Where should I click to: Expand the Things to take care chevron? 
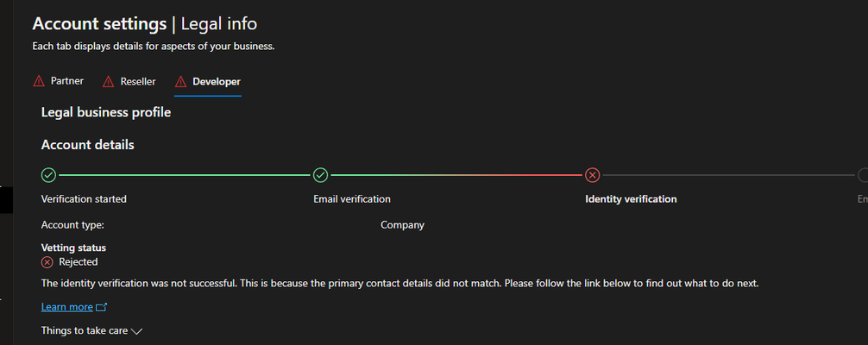tap(136, 331)
